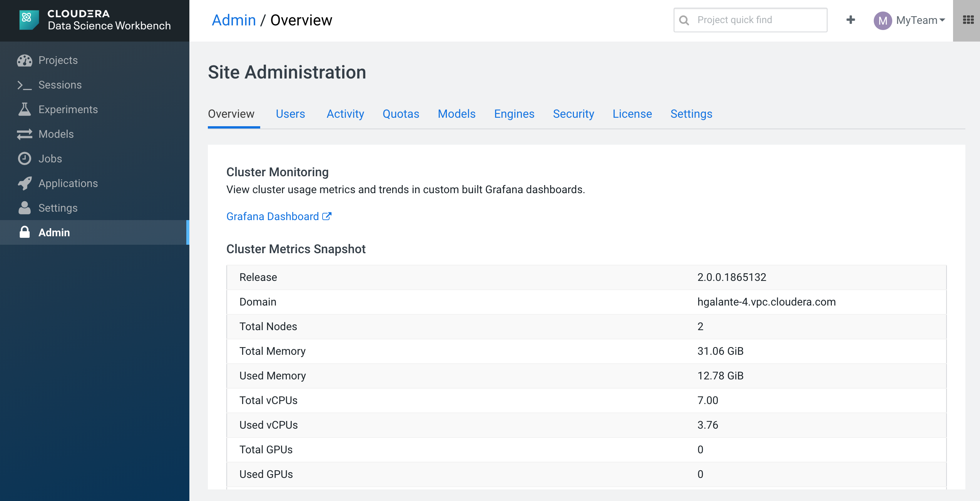Click the Experiments flask icon
980x501 pixels.
[25, 110]
